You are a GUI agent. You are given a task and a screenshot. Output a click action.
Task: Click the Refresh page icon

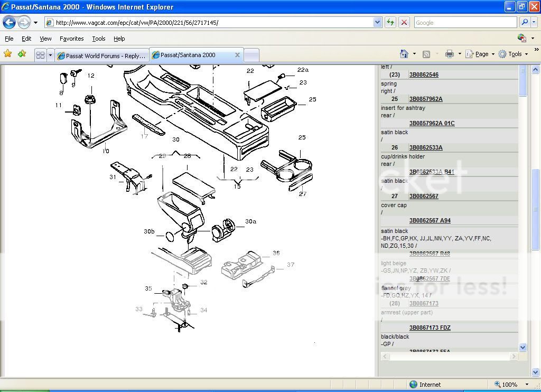390,22
